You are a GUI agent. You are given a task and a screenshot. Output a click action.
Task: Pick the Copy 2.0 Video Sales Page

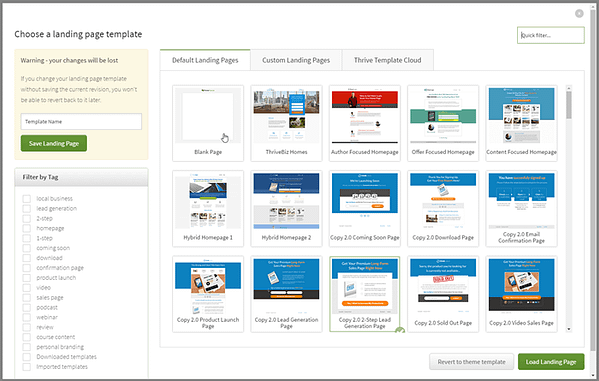pos(521,294)
